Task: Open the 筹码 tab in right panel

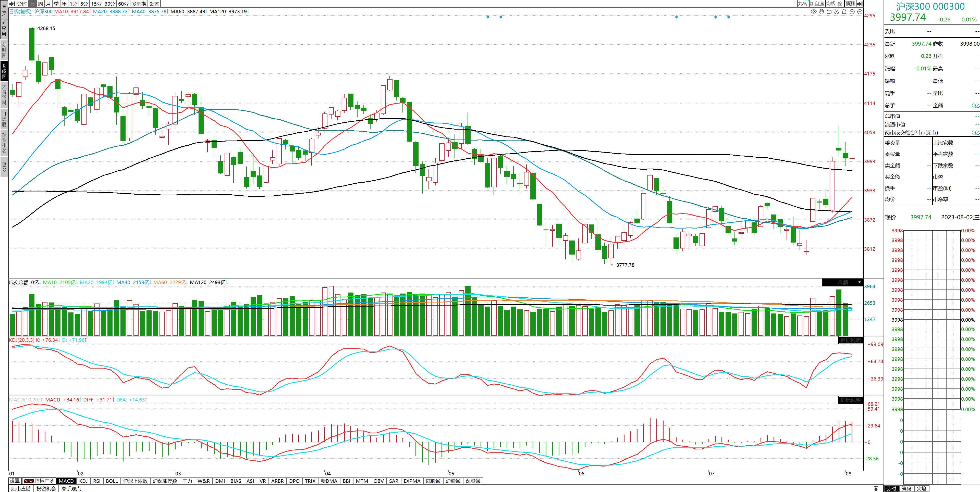Action: (x=906, y=489)
